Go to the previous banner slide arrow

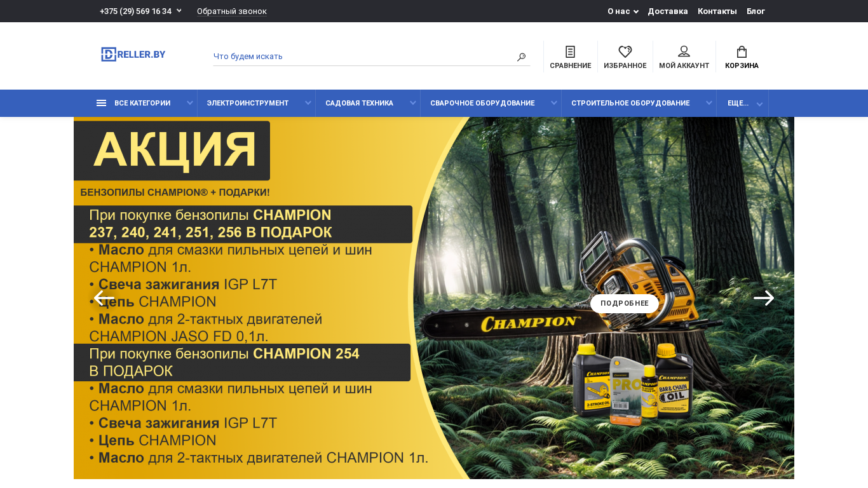(104, 298)
